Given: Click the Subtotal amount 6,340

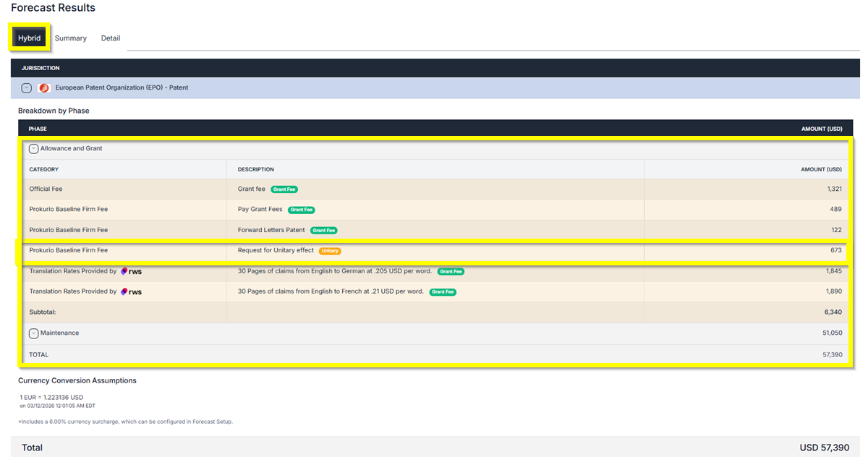Looking at the screenshot, I should point(833,312).
